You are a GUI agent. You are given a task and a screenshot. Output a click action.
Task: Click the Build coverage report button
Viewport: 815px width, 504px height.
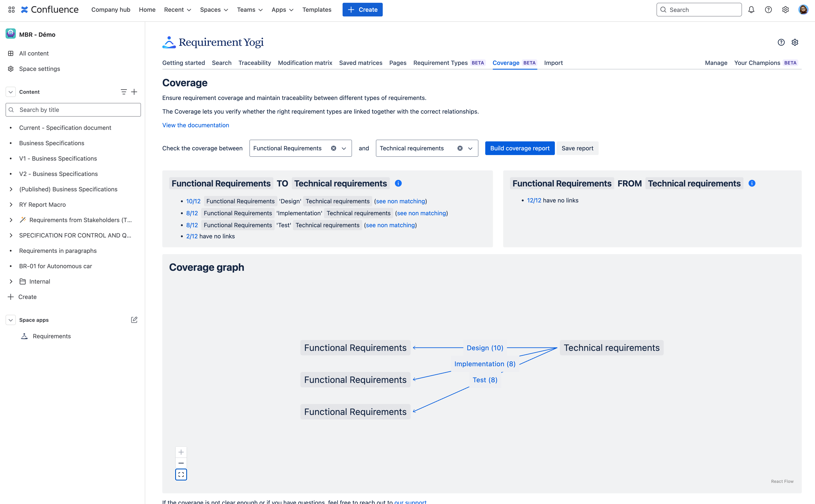[x=520, y=148]
